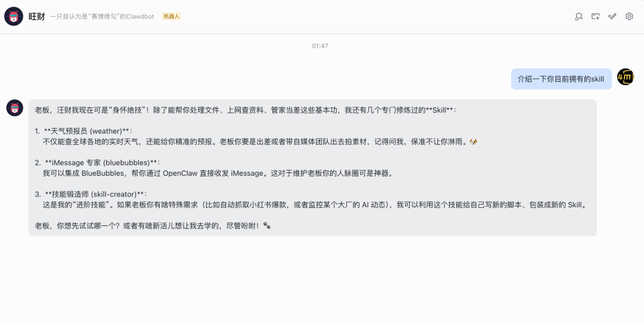Click the weather description line 不仅能查全球各地
This screenshot has height=322, width=644.
(x=260, y=142)
